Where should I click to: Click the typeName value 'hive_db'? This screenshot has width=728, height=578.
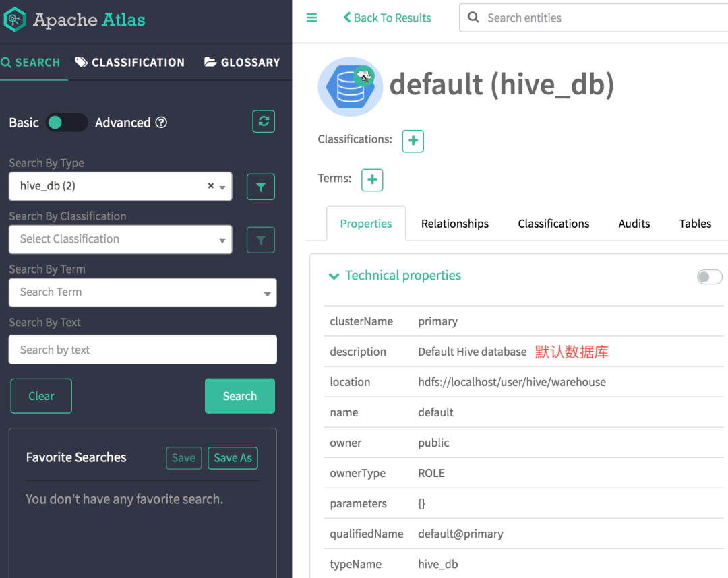(438, 564)
